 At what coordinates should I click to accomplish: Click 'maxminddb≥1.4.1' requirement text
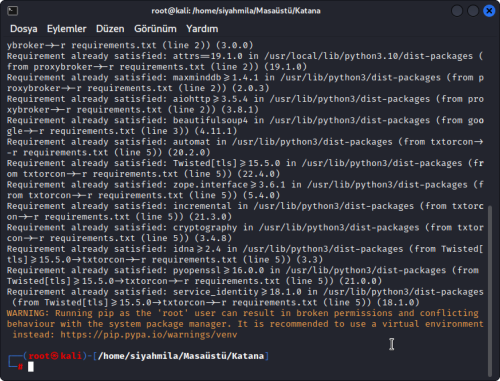(216, 78)
